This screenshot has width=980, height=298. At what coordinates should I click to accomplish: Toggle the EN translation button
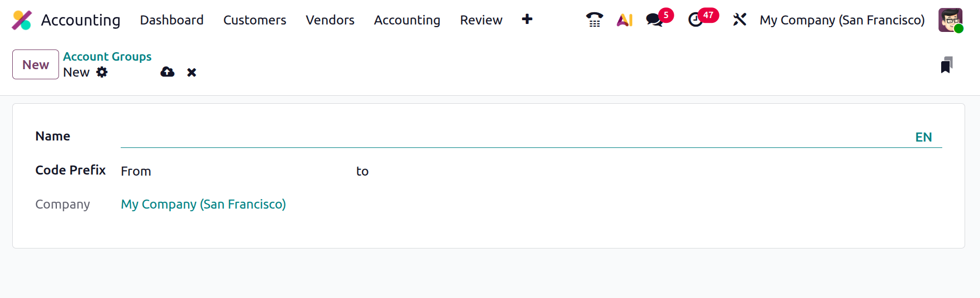click(923, 137)
